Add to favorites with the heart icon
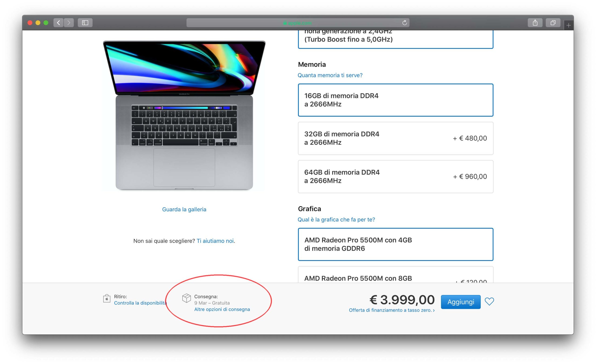Image resolution: width=596 pixels, height=364 pixels. (x=489, y=301)
